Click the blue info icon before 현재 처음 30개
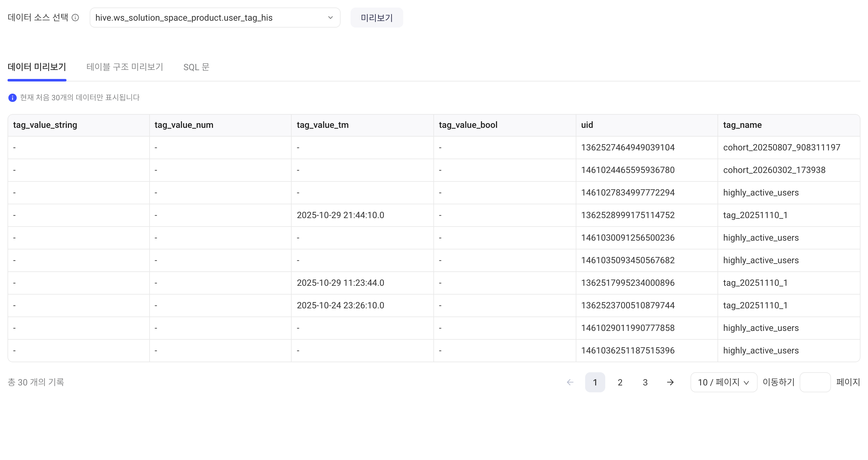868x460 pixels. coord(13,98)
